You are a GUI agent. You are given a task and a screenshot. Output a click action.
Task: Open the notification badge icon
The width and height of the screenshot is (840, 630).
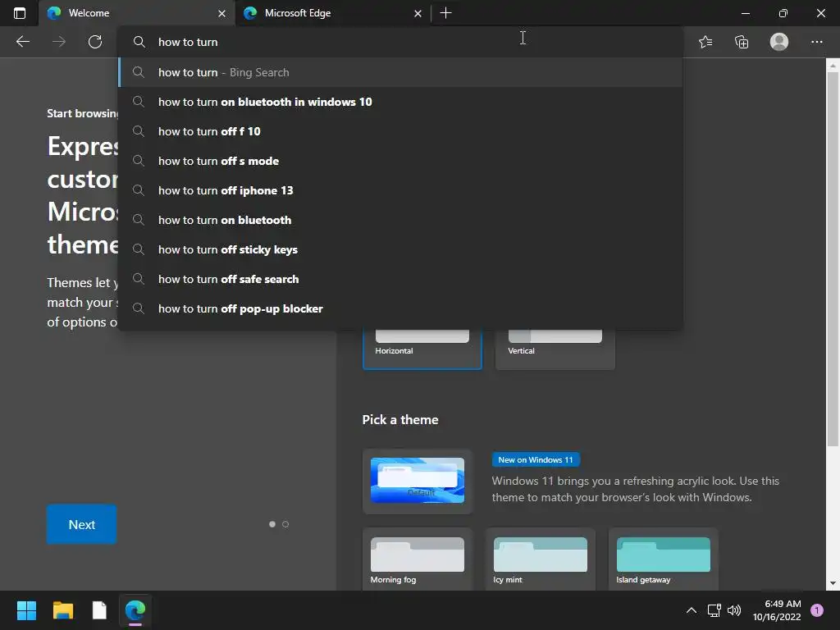pos(817,610)
